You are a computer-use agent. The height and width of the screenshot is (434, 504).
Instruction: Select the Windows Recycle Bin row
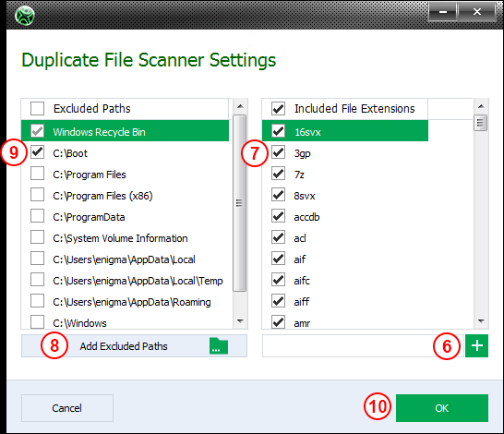pos(125,130)
